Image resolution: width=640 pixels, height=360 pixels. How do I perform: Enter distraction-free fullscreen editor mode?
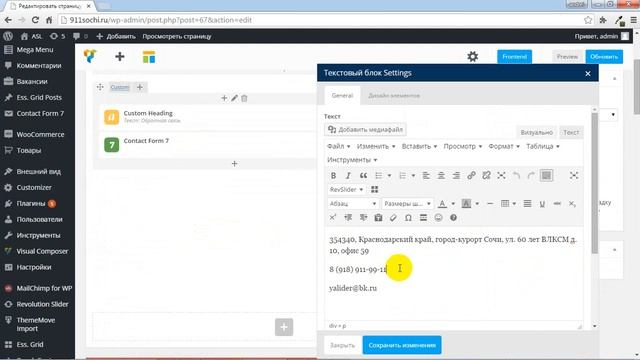click(x=574, y=176)
